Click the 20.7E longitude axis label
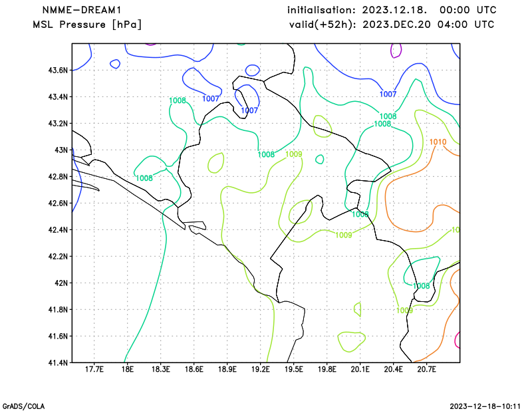Image resolution: width=532 pixels, height=411 pixels. pos(426,369)
